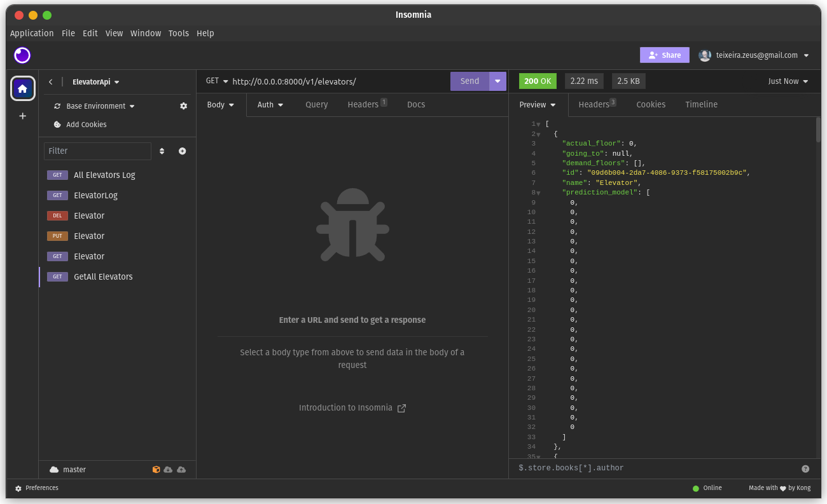Open the Auth type dropdown
827x504 pixels.
tap(270, 105)
